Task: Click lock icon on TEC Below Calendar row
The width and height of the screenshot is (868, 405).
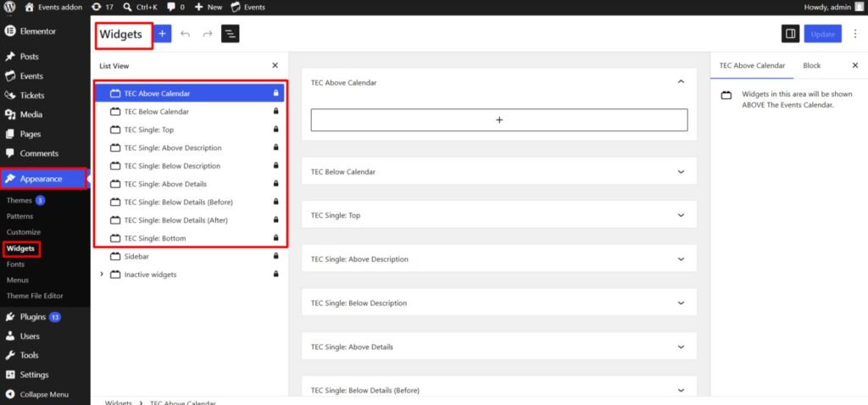Action: click(x=275, y=111)
